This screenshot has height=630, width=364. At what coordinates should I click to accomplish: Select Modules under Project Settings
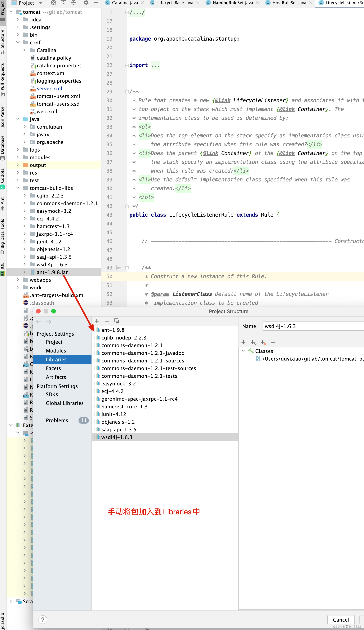[56, 351]
